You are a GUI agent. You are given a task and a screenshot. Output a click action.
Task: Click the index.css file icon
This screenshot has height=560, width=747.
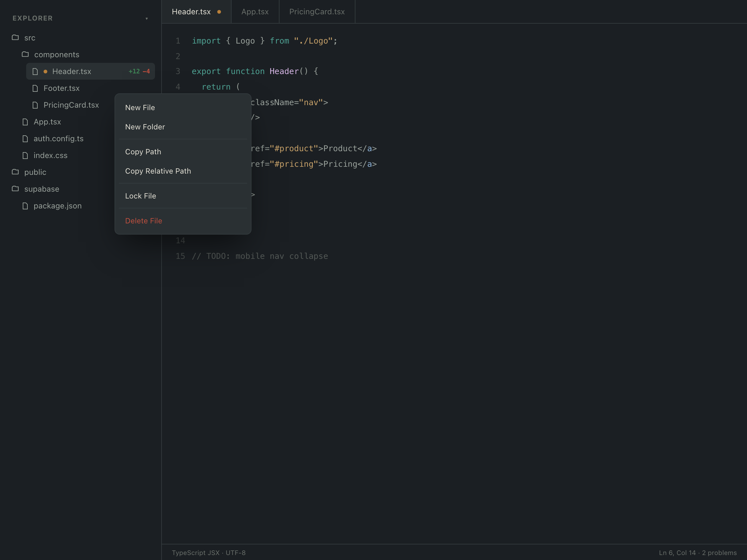coord(25,155)
